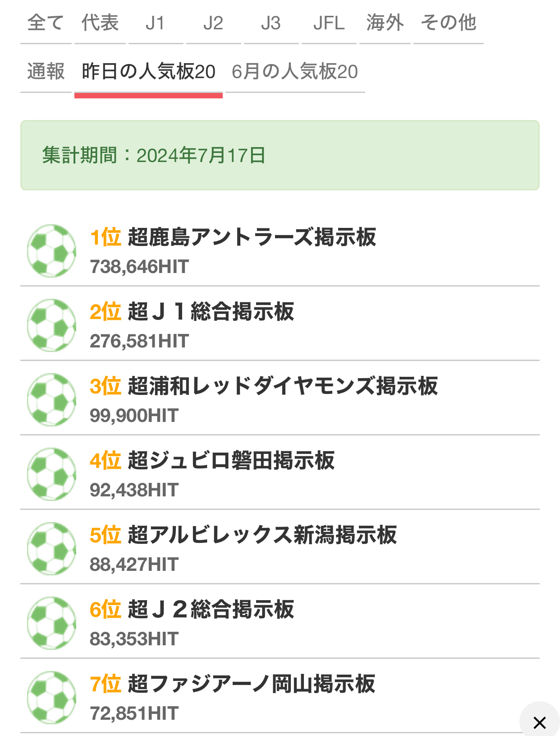Go to the 通報 tab

tap(46, 72)
